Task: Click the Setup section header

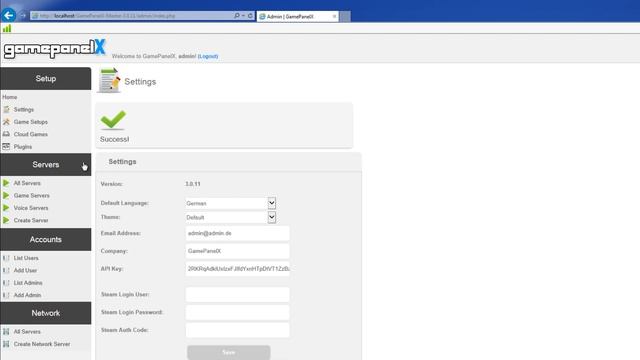Action: point(46,78)
